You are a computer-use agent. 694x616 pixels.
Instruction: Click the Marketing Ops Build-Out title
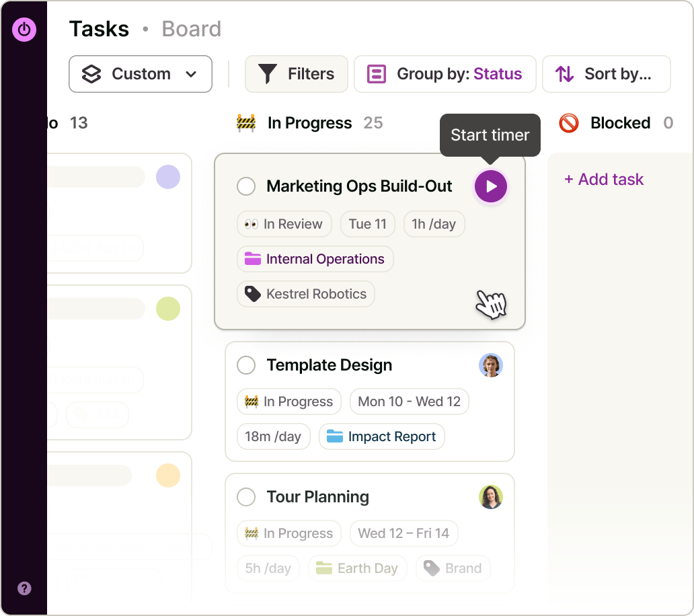359,186
